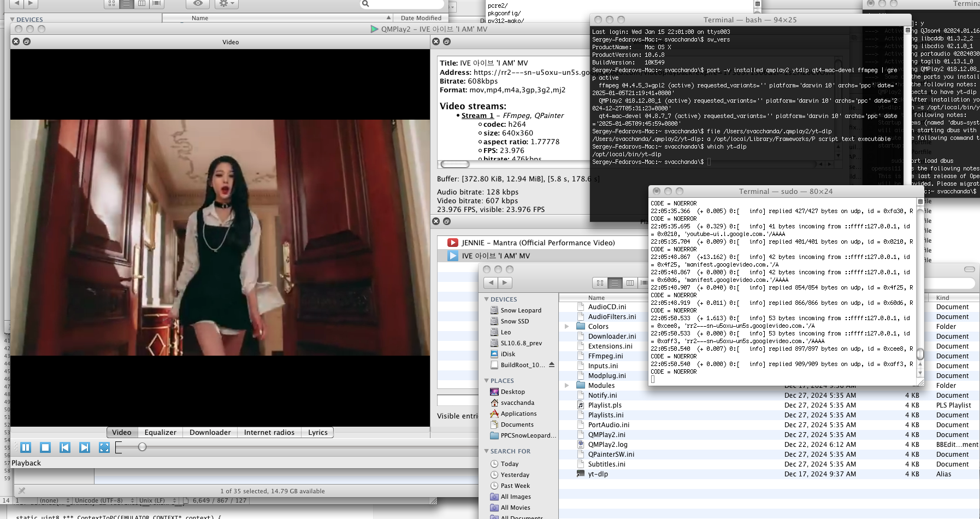980x519 pixels.
Task: Open the (none) language dropdown
Action: [54, 500]
